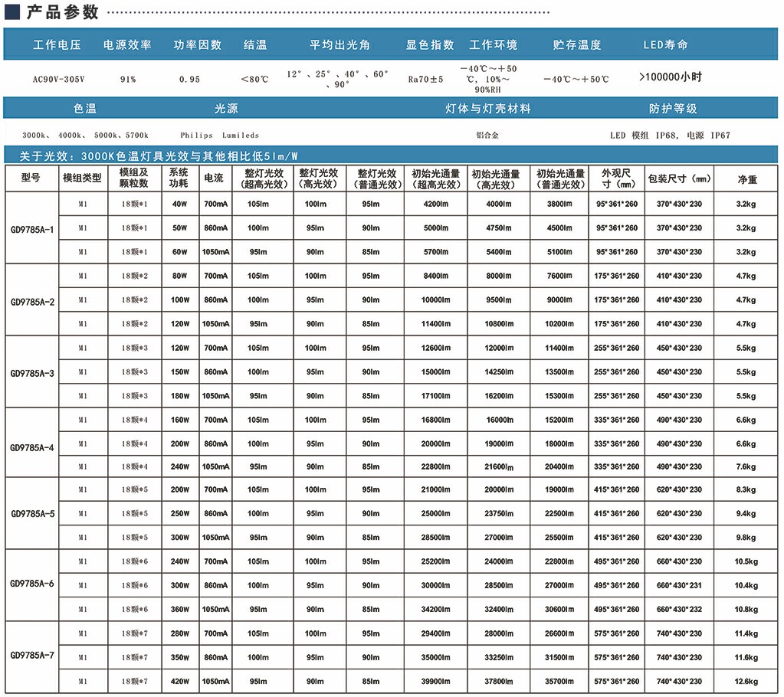
Task: Select the 工作环境 header
Action: (x=493, y=44)
